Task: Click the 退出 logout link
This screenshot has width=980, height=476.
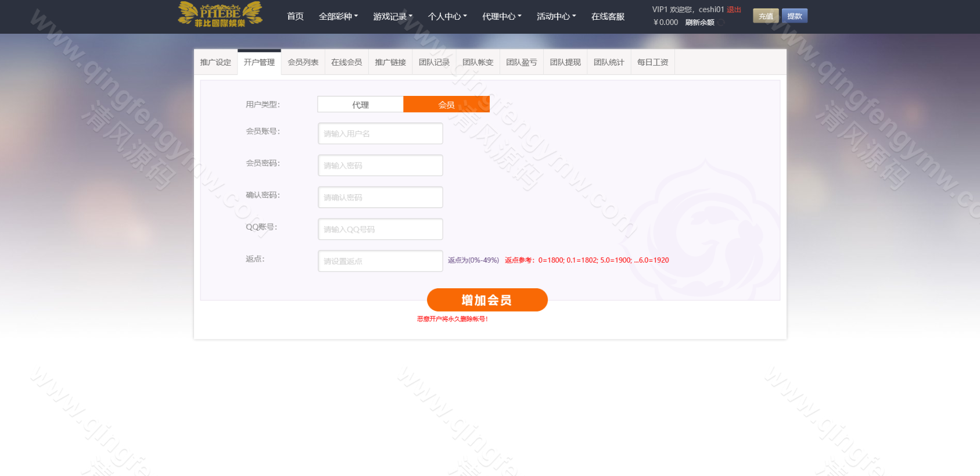Action: 734,9
